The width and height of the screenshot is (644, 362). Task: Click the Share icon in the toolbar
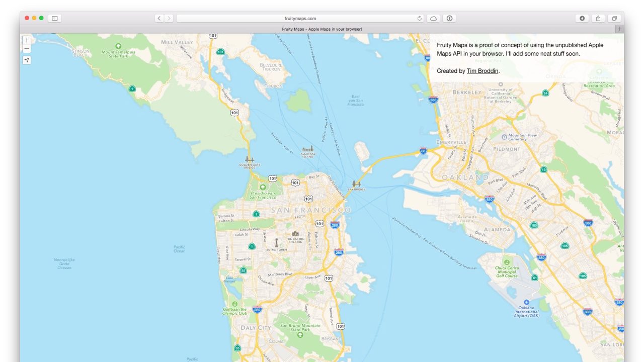598,18
